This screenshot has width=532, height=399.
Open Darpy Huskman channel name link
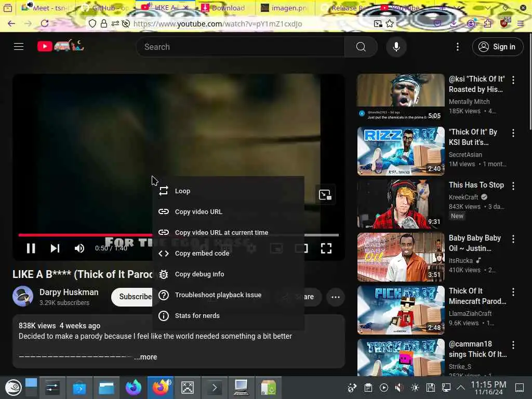pos(69,292)
